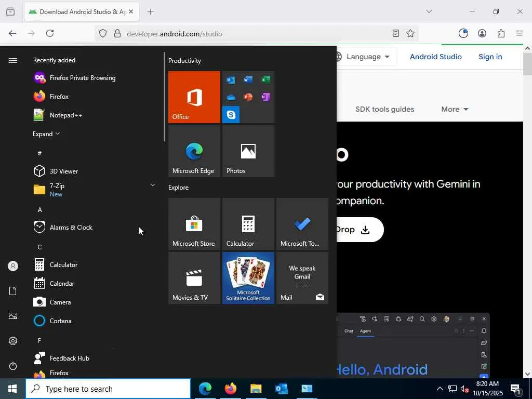Open Windows Start button
The image size is (532, 399).
coord(12,389)
